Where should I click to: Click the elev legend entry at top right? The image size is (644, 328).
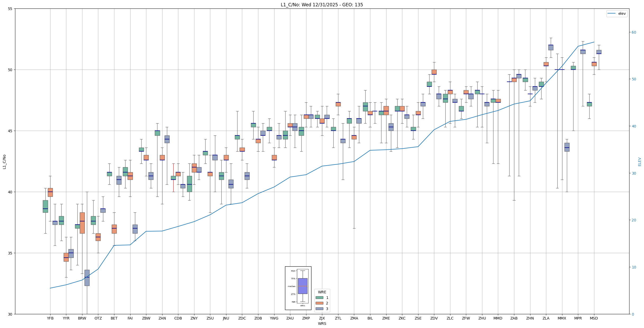622,13
